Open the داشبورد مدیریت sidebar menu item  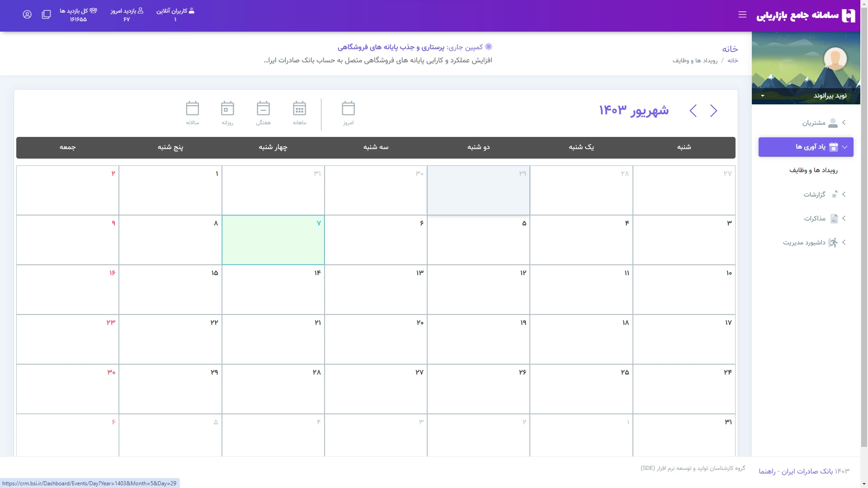coord(806,243)
